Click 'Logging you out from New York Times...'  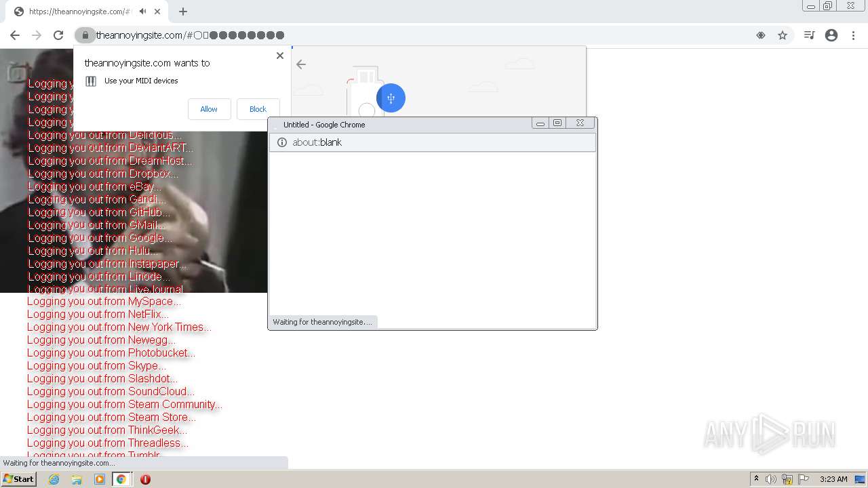click(119, 327)
